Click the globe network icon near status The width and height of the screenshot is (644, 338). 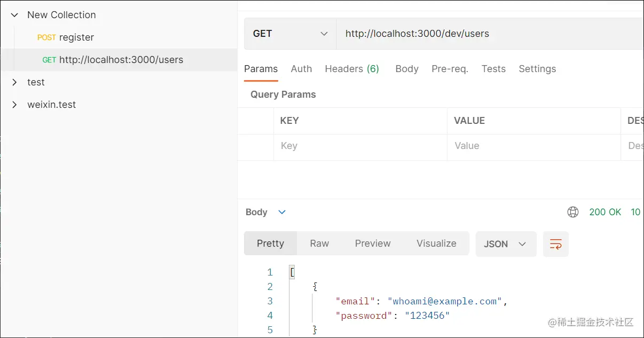tap(572, 212)
